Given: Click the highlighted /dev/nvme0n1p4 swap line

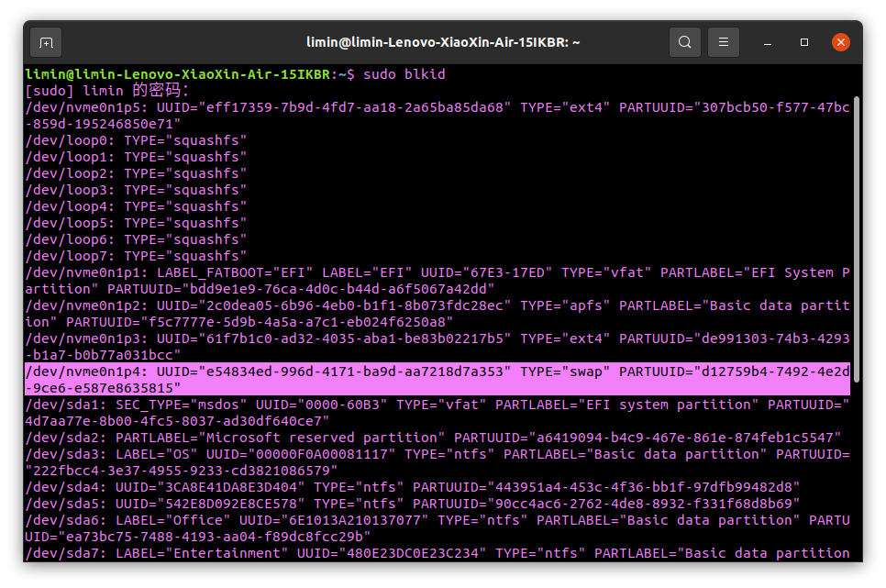Looking at the screenshot, I should coord(437,380).
